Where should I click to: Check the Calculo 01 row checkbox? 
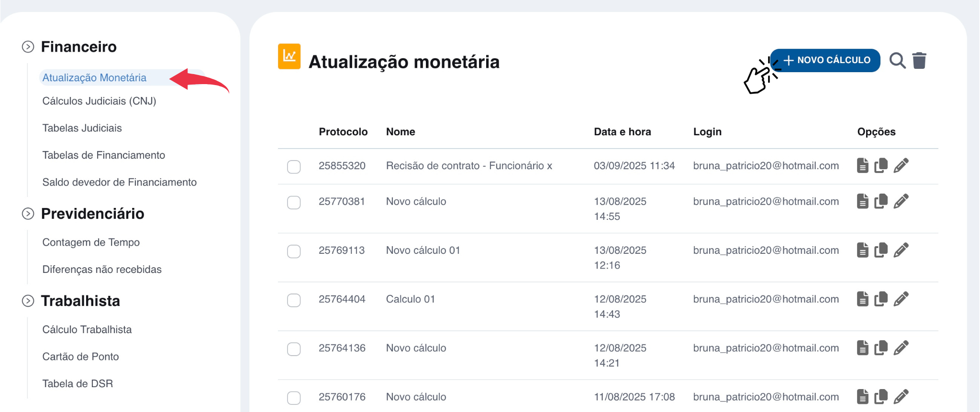[x=294, y=300]
